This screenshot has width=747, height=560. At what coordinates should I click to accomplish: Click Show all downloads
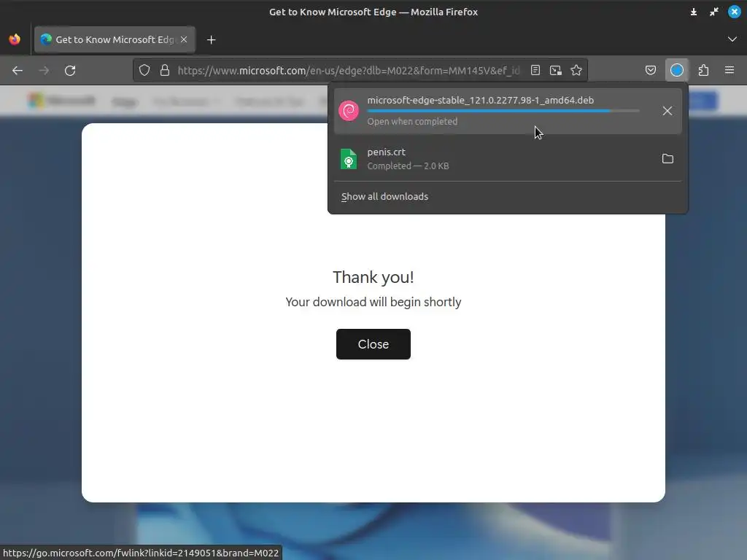point(385,197)
